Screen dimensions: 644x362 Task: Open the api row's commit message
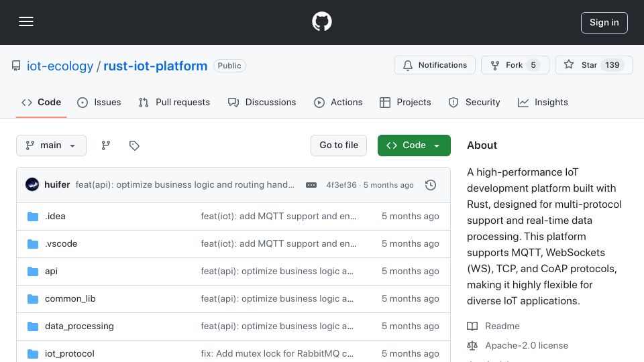(x=277, y=271)
